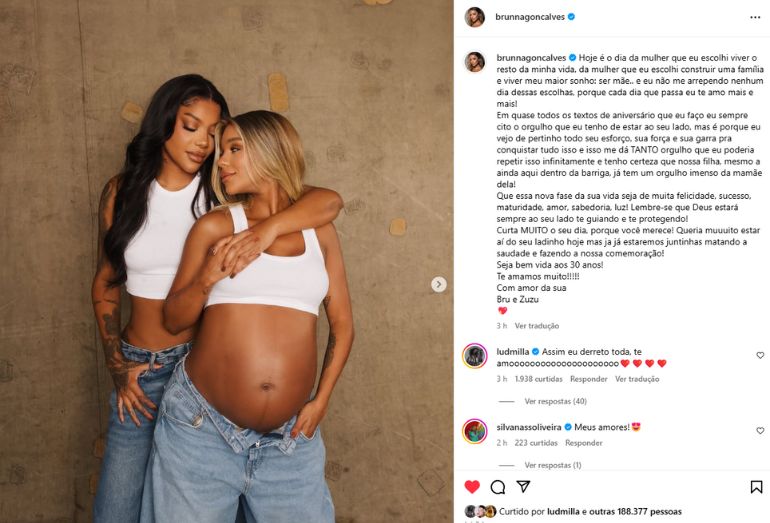This screenshot has width=770, height=523.
Task: View 1.938 curtidas on ludmilla's comment
Action: coord(539,379)
